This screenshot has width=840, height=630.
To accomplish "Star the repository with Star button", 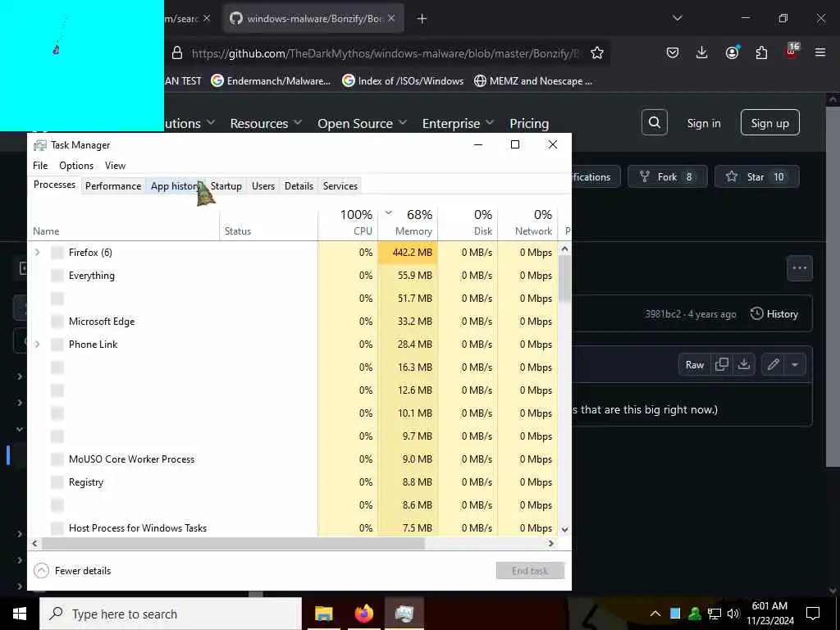I will point(756,177).
